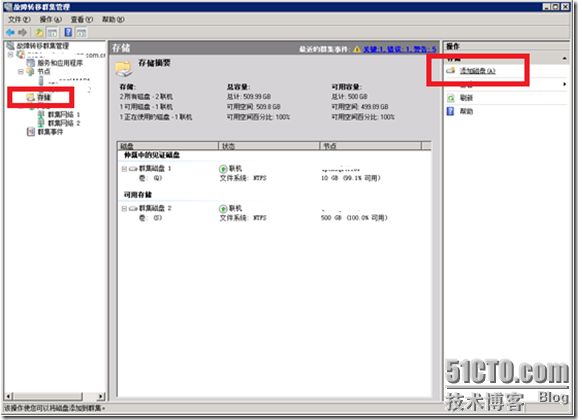
Task: Click right arrow of tree horizontal scrollbar
Action: pyautogui.click(x=101, y=396)
